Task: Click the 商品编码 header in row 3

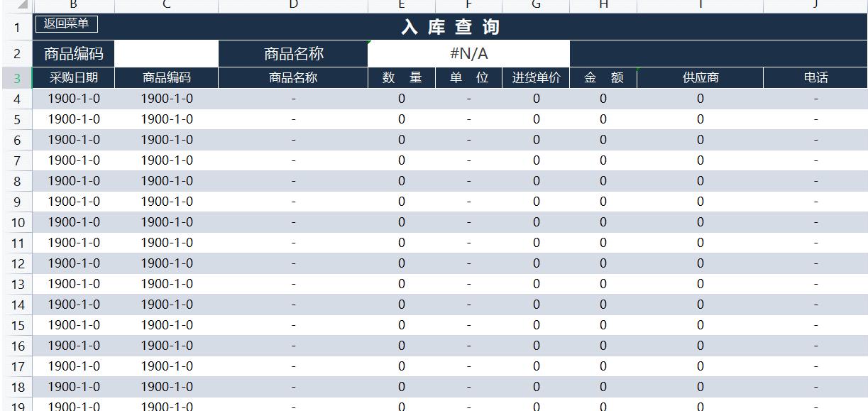Action: pyautogui.click(x=166, y=78)
